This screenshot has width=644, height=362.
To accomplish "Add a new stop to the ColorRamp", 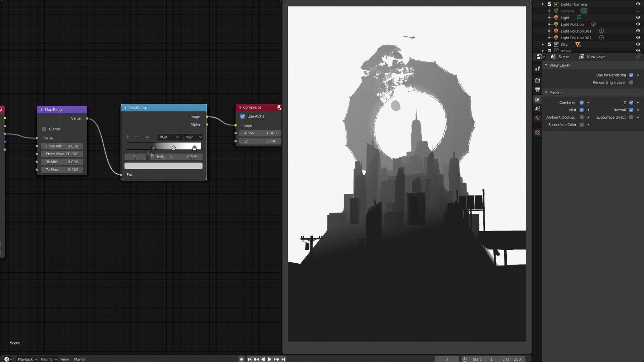I will (x=128, y=137).
